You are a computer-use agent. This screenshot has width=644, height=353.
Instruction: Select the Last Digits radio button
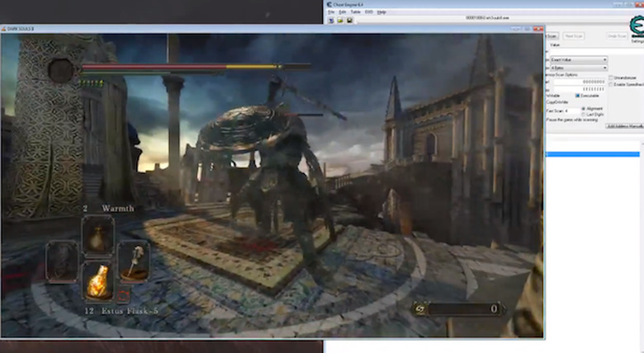(584, 114)
